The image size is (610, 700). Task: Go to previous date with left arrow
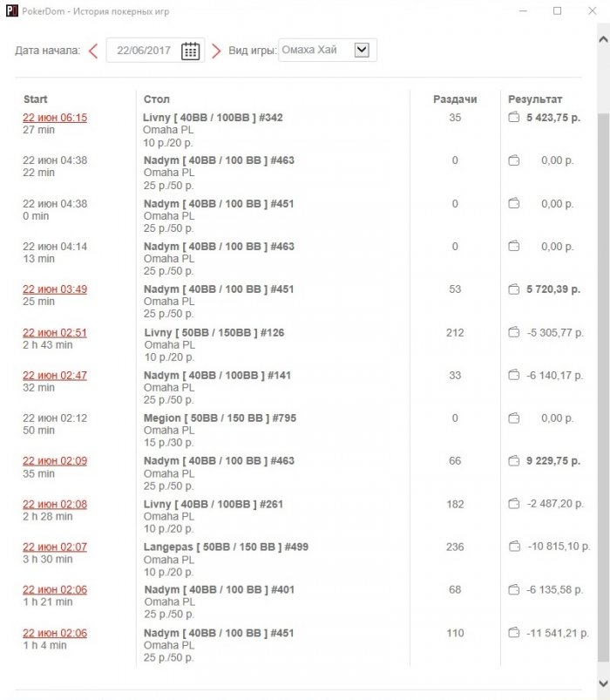point(93,51)
